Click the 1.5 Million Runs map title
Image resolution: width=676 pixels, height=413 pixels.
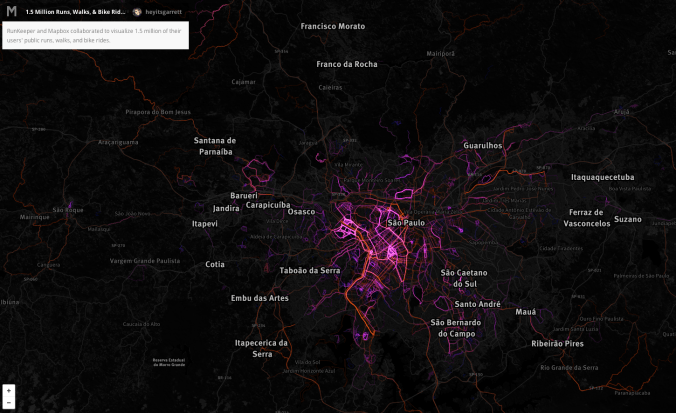(x=76, y=11)
